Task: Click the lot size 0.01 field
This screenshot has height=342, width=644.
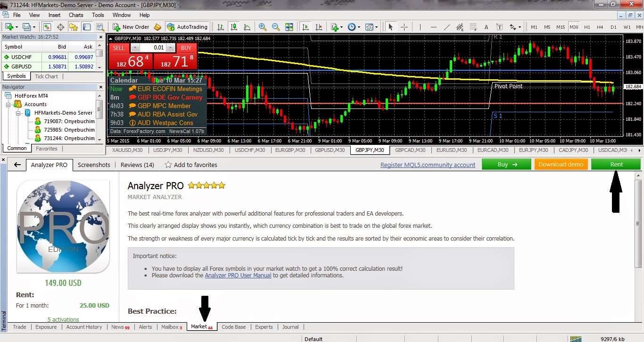Action: pyautogui.click(x=153, y=48)
